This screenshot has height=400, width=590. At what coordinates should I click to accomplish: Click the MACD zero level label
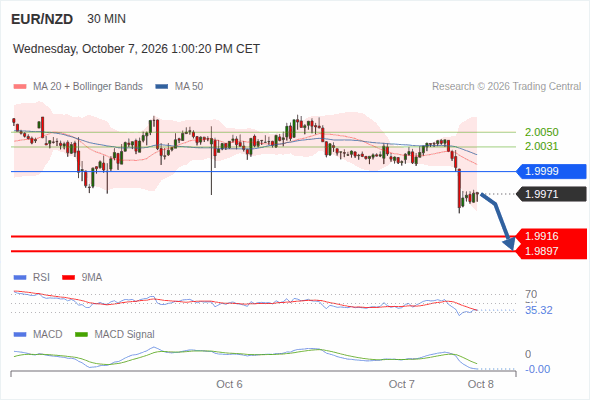coord(528,354)
